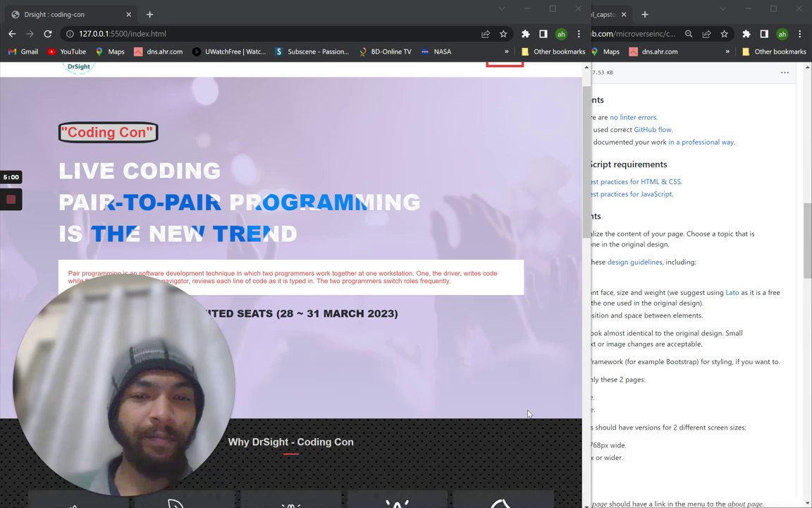Viewport: 812px width, 508px height.
Task: Open tab search chevron in left window
Action: click(x=502, y=8)
